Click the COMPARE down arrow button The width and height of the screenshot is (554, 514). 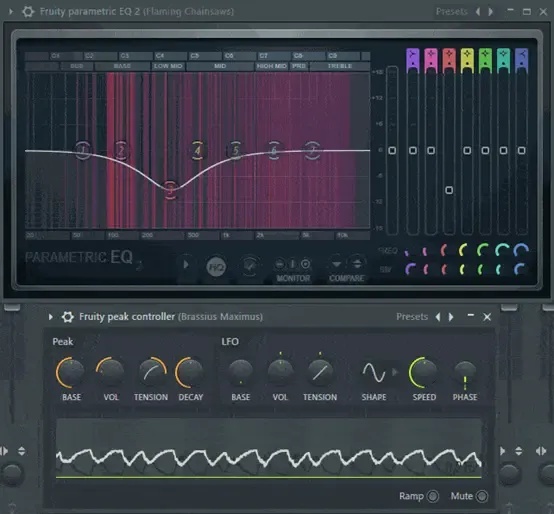(x=336, y=264)
